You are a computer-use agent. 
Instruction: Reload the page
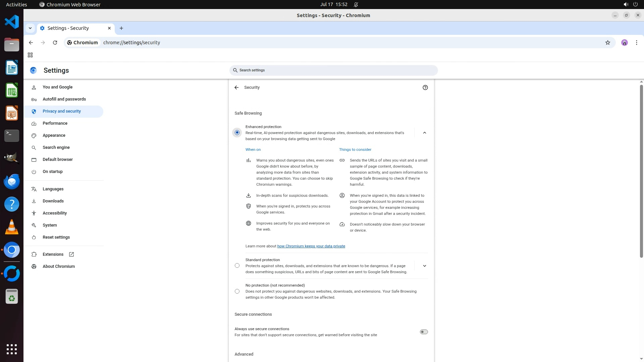click(55, 43)
